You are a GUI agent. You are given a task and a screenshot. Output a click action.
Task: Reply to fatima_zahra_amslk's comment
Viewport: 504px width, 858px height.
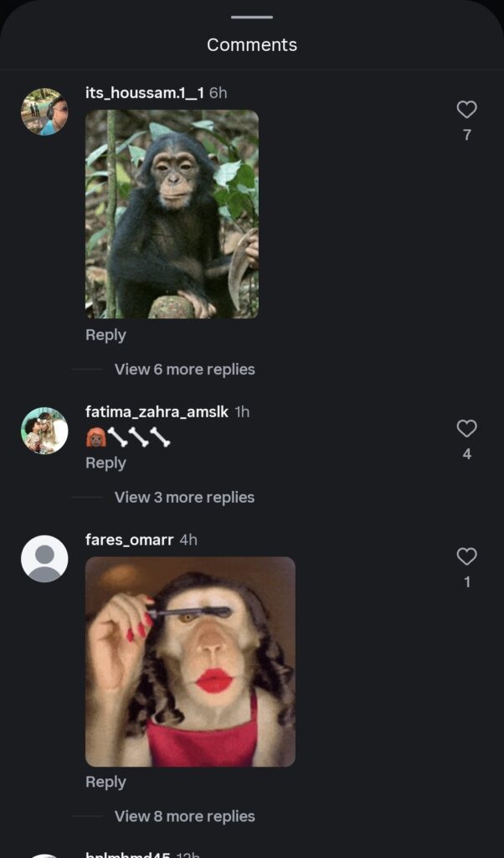click(105, 463)
